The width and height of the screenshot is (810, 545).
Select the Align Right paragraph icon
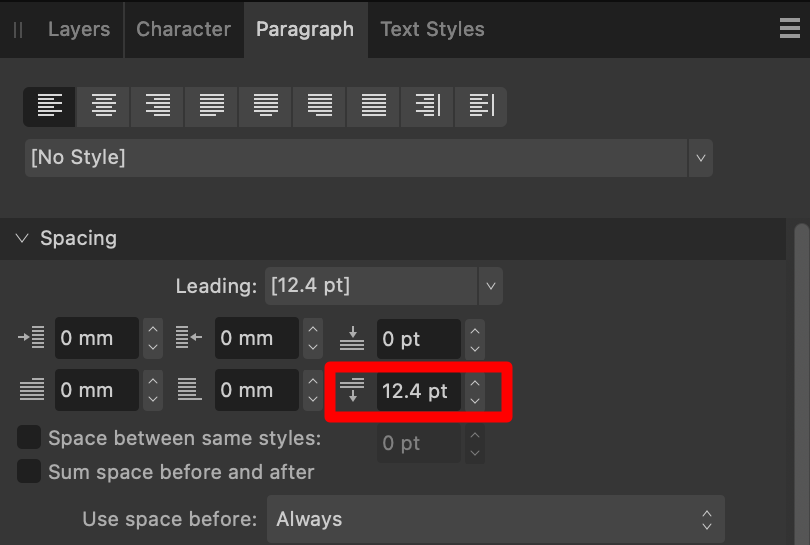click(158, 106)
